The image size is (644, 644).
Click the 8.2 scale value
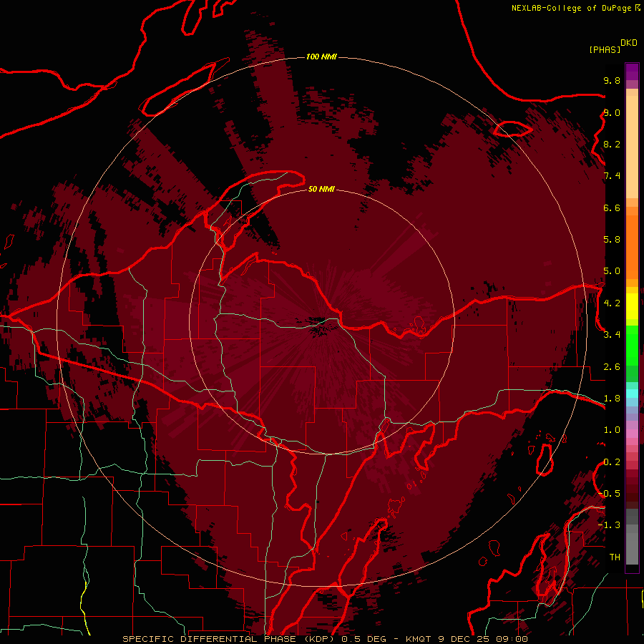coord(612,144)
